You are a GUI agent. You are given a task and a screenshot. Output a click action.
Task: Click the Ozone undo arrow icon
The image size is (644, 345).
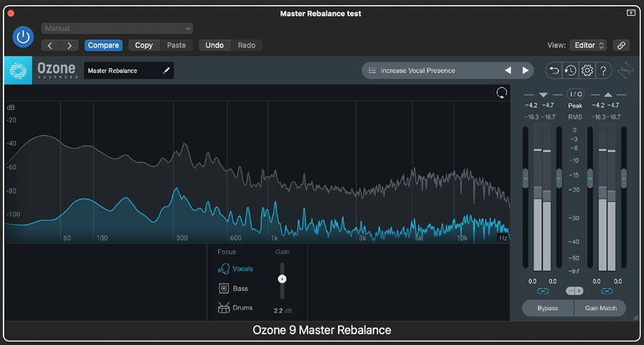554,71
